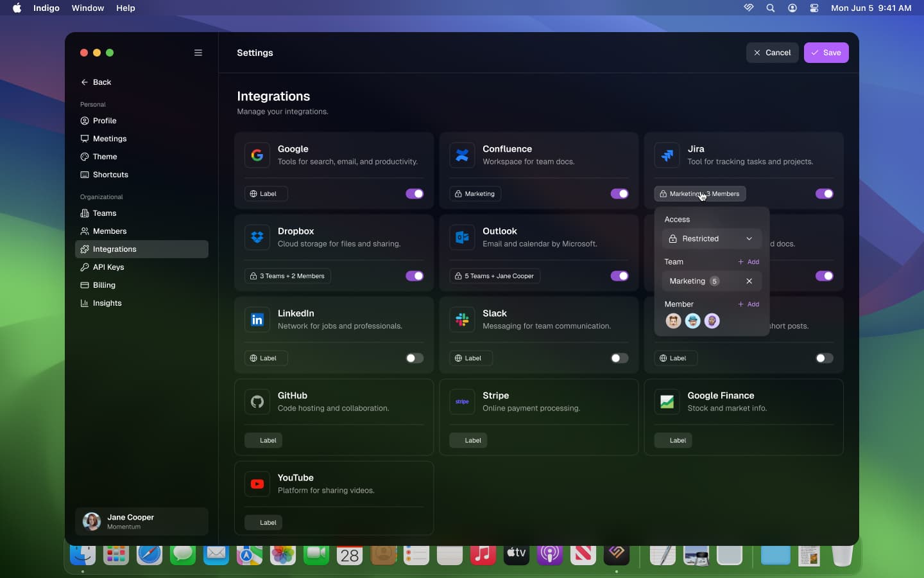Enable the Stripe integration icon
This screenshot has height=578, width=924.
tap(462, 401)
